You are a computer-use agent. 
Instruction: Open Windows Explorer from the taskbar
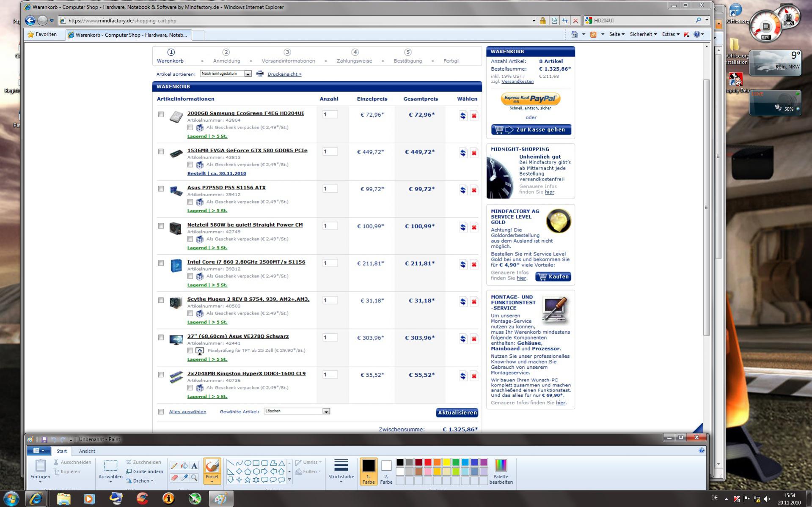coord(63,499)
